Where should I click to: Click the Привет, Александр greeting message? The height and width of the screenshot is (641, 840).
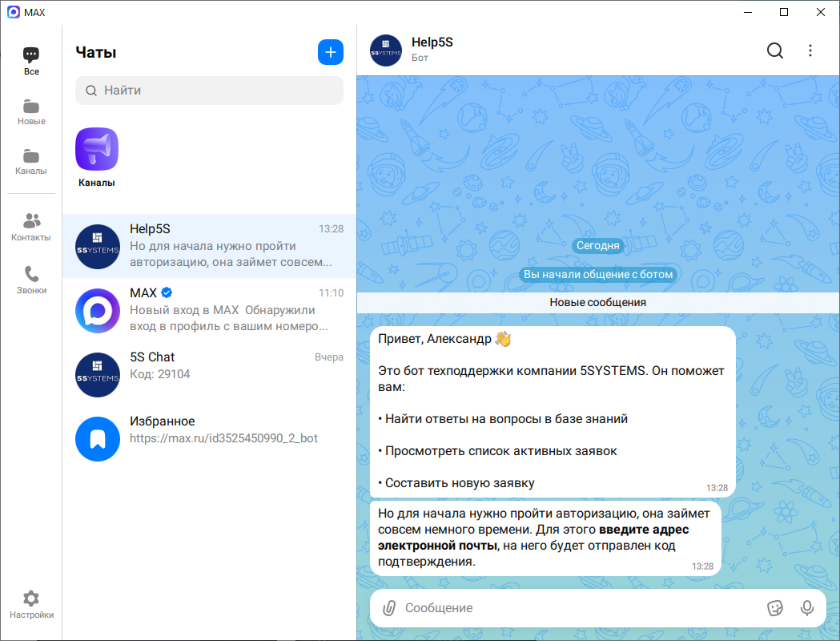click(x=553, y=412)
